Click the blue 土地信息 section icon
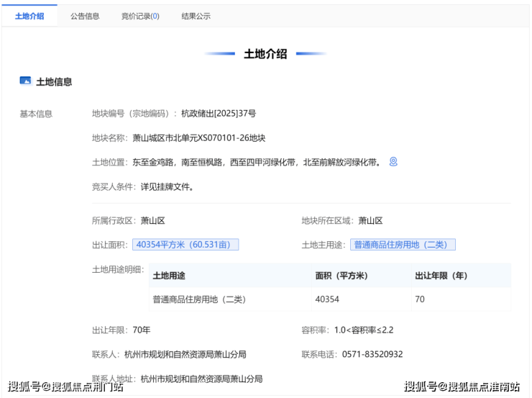This screenshot has height=398, width=532. tap(25, 81)
